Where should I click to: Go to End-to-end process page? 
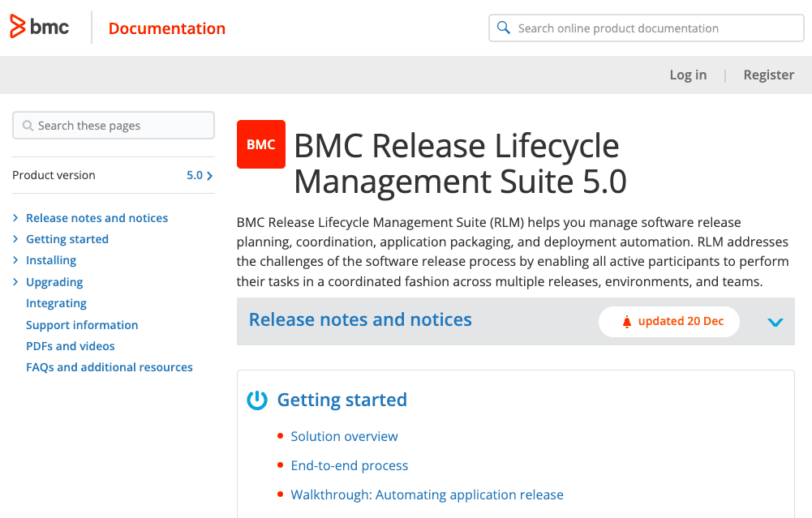pos(349,465)
